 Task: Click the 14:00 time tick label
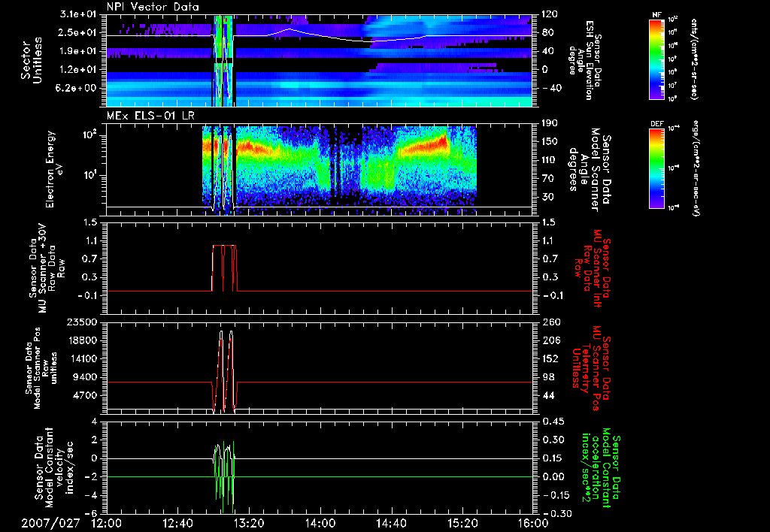pos(320,523)
